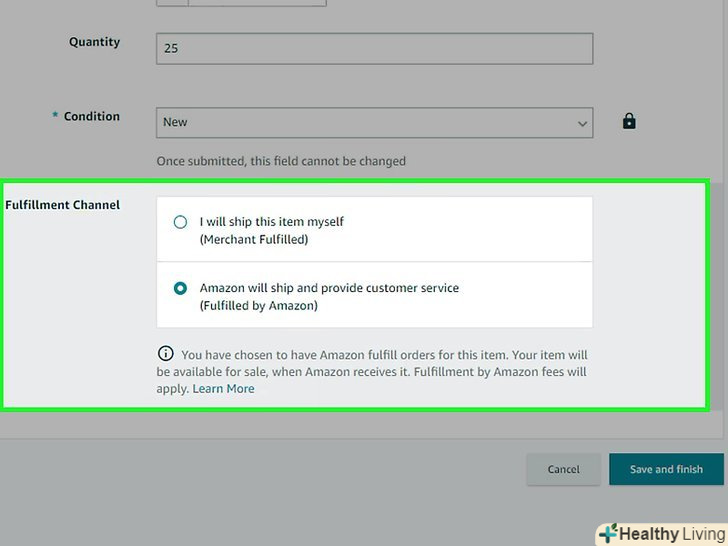Click the Learn More link
Screen dimensions: 728x546
223,389
